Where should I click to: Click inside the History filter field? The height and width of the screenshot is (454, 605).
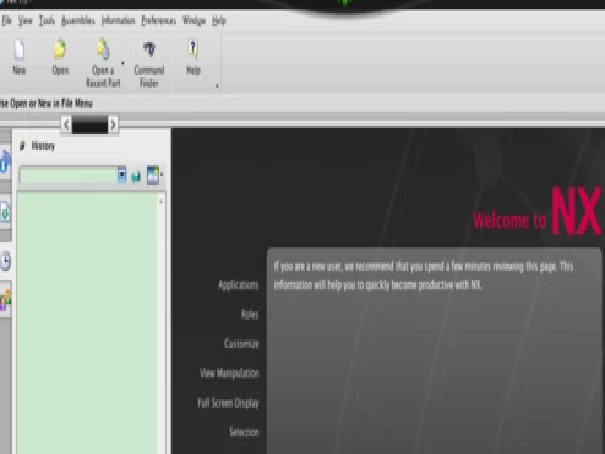click(69, 176)
